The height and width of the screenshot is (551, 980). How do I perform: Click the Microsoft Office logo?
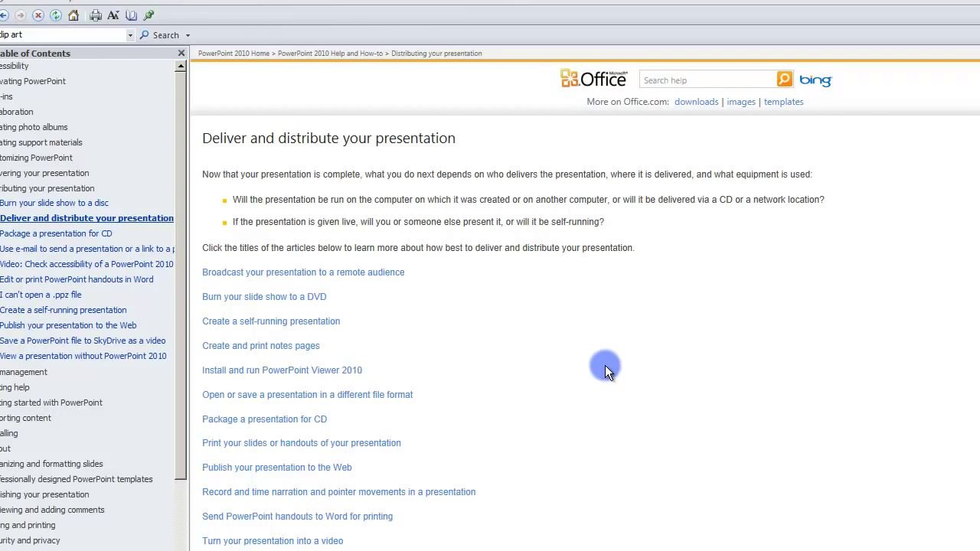pos(594,79)
